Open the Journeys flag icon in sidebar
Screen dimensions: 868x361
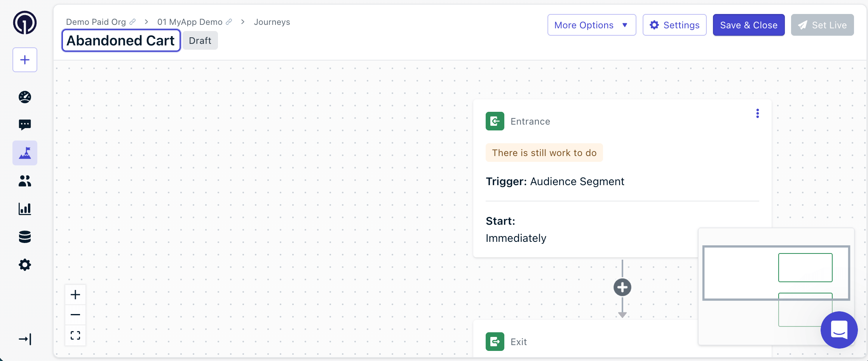25,153
